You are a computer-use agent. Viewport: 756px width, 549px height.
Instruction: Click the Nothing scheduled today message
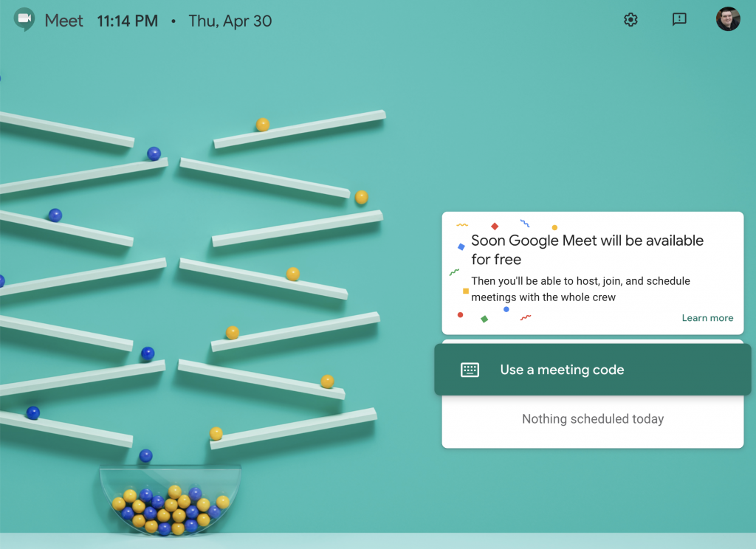point(593,419)
